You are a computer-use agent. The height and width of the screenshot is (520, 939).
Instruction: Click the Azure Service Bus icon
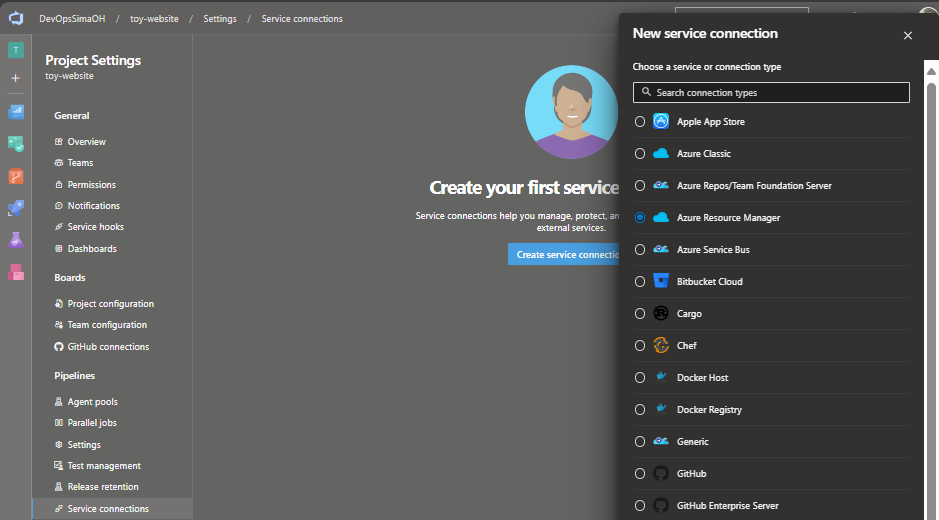(x=661, y=249)
